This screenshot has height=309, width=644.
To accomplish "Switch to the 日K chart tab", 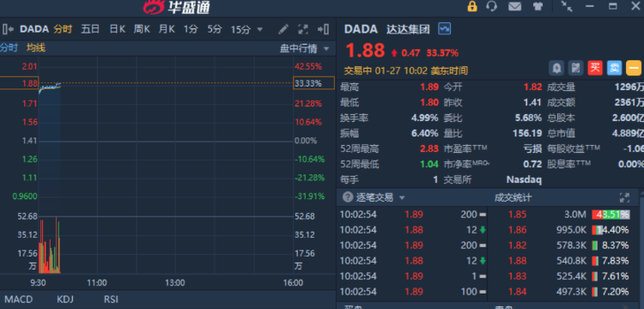I will click(117, 29).
